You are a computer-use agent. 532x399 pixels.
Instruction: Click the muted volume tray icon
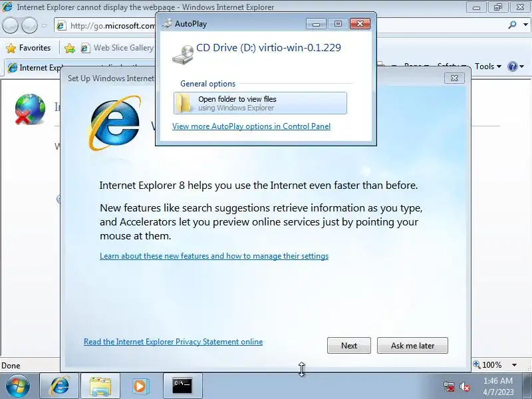[x=464, y=386]
